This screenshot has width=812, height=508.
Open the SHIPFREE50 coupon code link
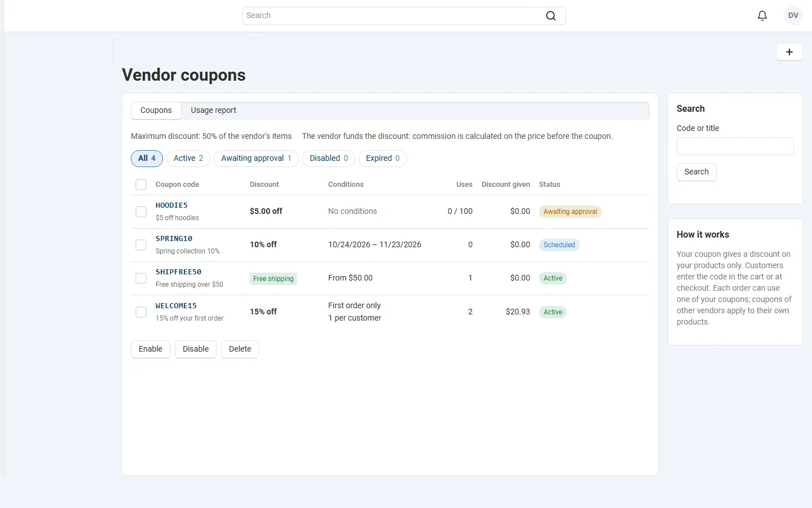coord(179,272)
